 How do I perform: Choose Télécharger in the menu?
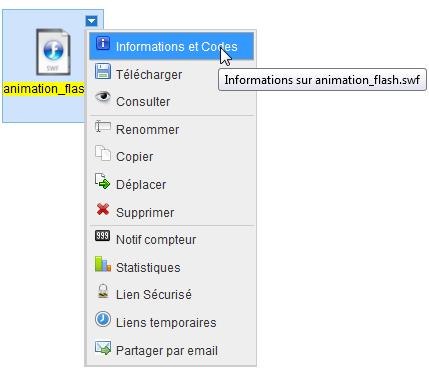172,74
